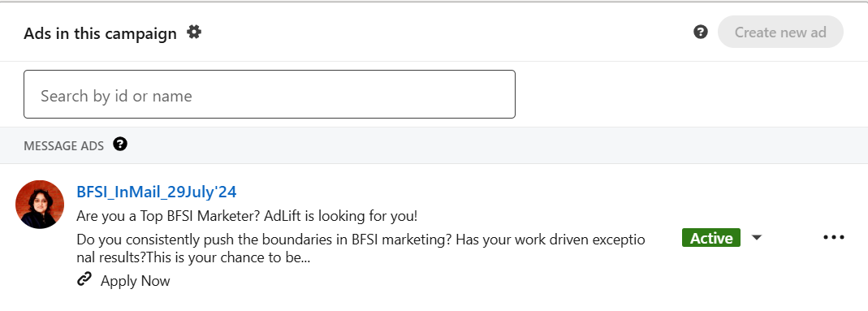Click the ad body text about BFSI marketing
Image resolution: width=868 pixels, height=311 pixels.
(361, 248)
